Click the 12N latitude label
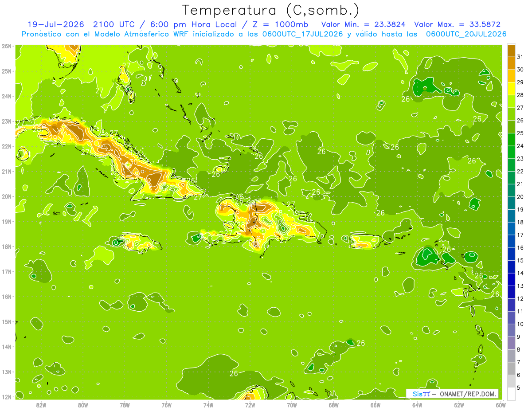This screenshot has width=532, height=411. pyautogui.click(x=6, y=397)
